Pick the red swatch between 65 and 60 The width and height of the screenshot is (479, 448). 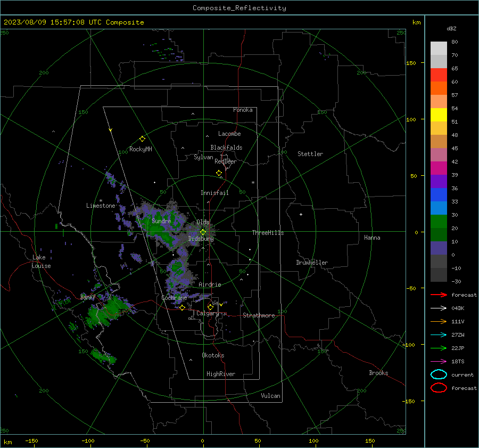coord(439,75)
